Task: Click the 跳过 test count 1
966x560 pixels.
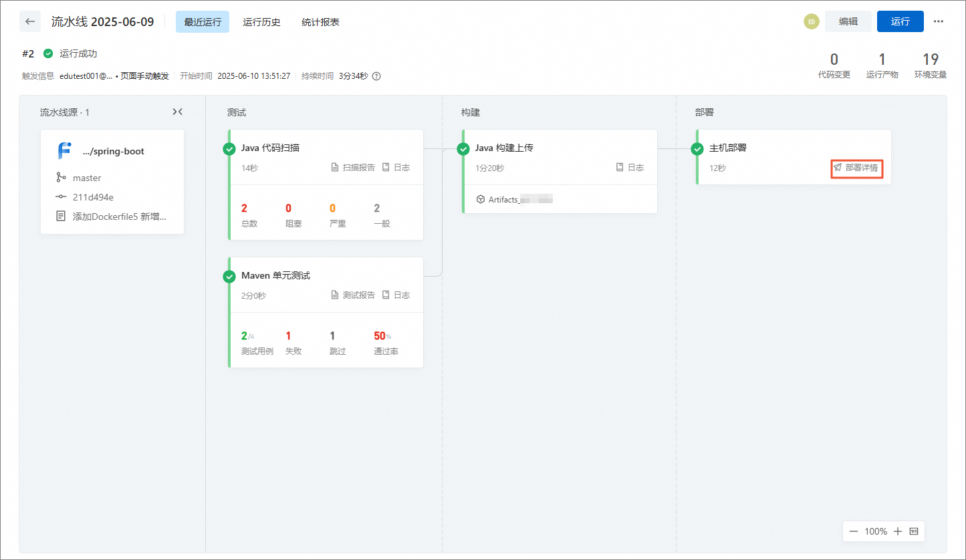Action: pyautogui.click(x=333, y=336)
